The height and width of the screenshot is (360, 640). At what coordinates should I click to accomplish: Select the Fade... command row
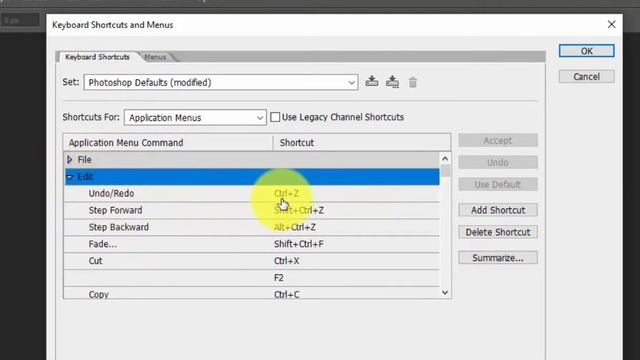pos(252,244)
